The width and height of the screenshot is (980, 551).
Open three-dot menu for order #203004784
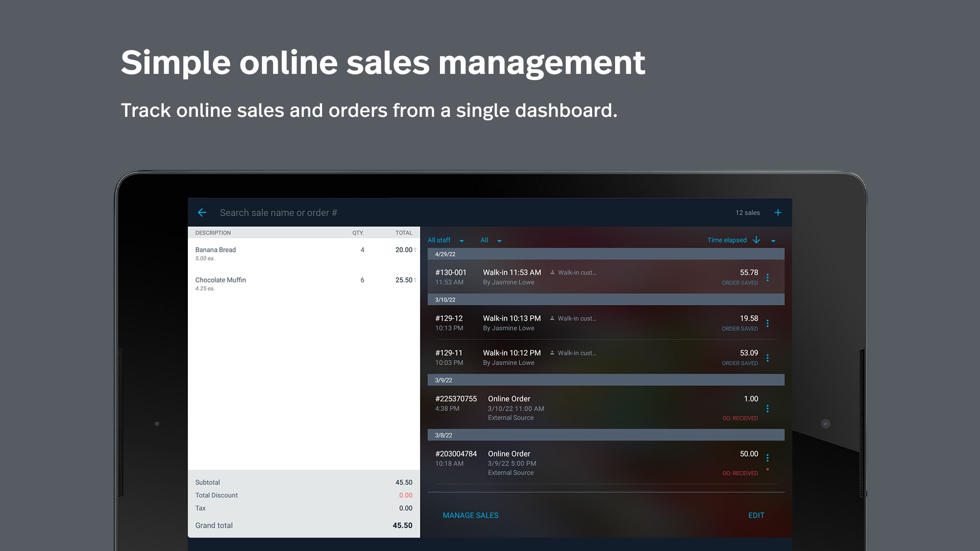[x=767, y=458]
